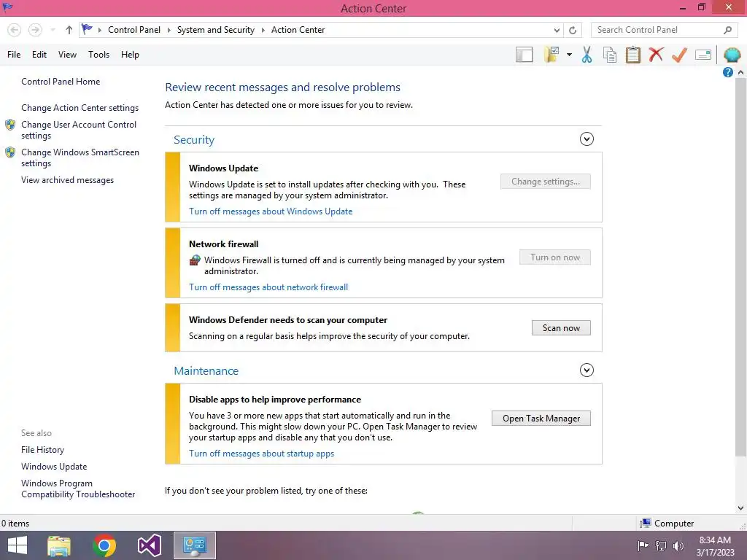This screenshot has width=747, height=560.
Task: Click the flag icon in address bar
Action: (87, 29)
